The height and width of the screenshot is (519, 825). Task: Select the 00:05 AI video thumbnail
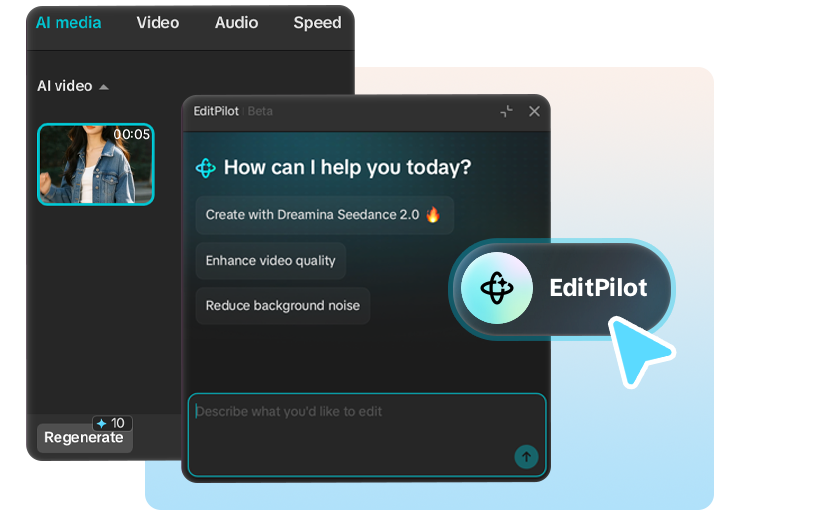coord(96,164)
